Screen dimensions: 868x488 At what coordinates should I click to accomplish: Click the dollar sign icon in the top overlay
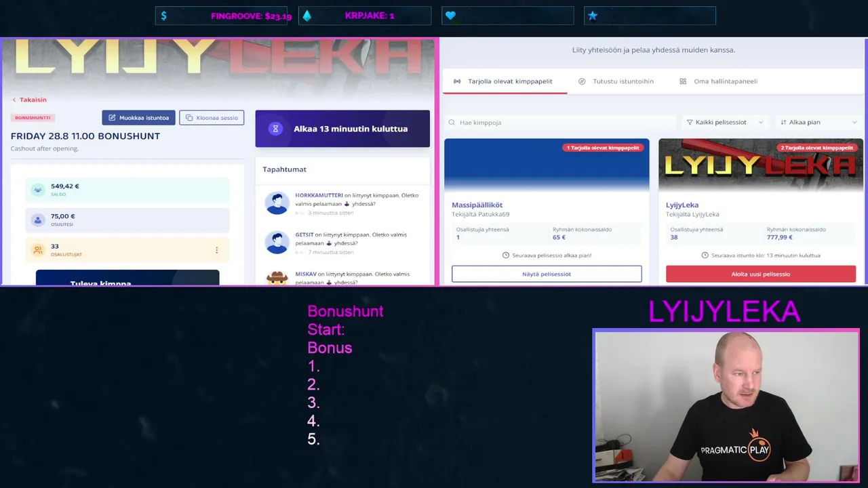click(x=164, y=16)
